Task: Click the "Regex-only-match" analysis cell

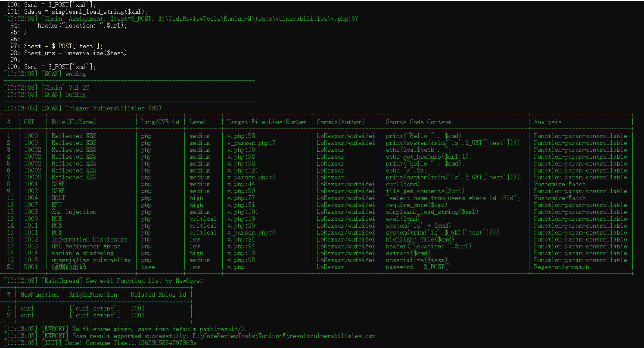Action: (x=561, y=267)
